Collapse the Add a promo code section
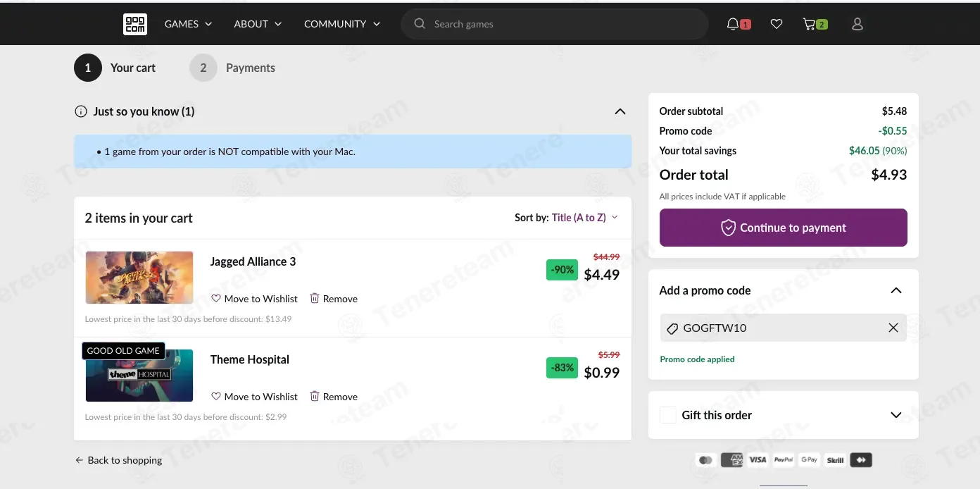 tap(896, 290)
